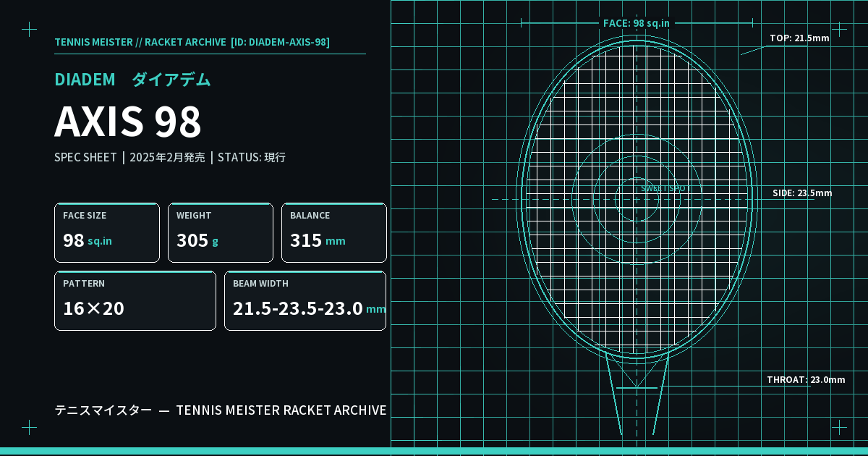Select the "SPEC SHEET" subtitle text
868x456 pixels.
pos(85,157)
